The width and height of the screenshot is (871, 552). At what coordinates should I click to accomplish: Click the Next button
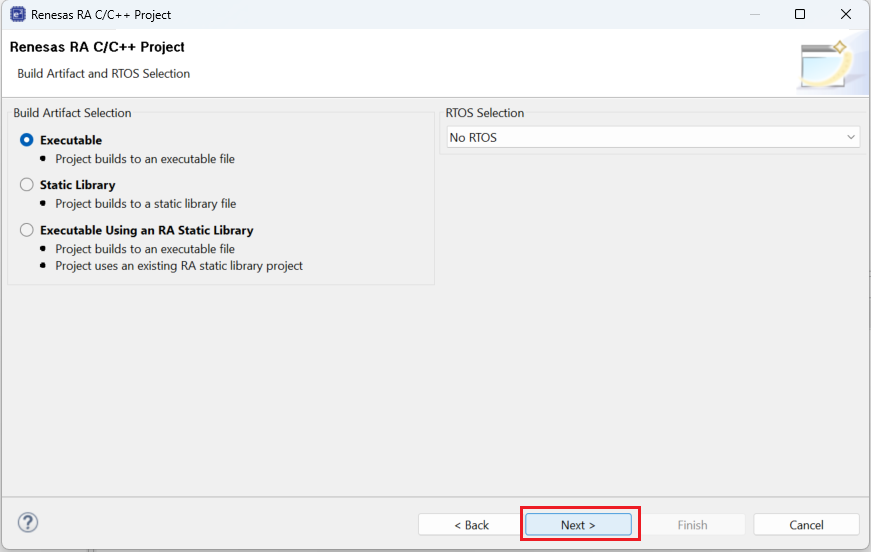pyautogui.click(x=578, y=525)
